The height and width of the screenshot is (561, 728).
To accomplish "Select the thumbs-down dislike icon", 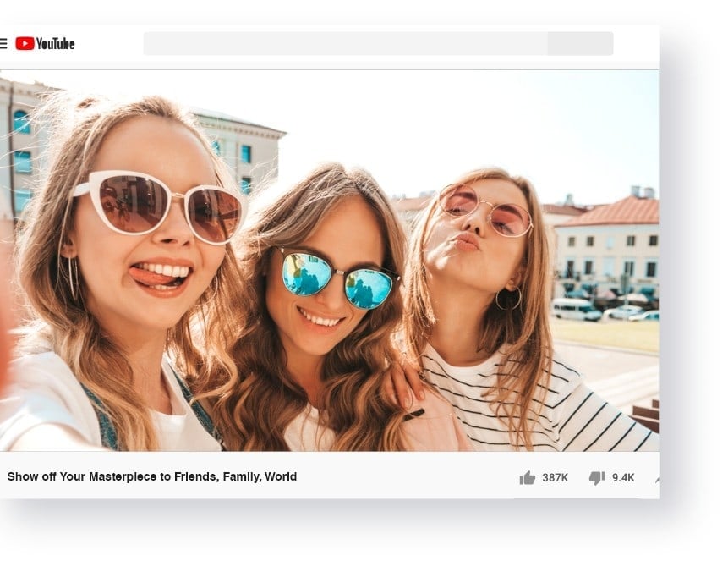I will [598, 477].
